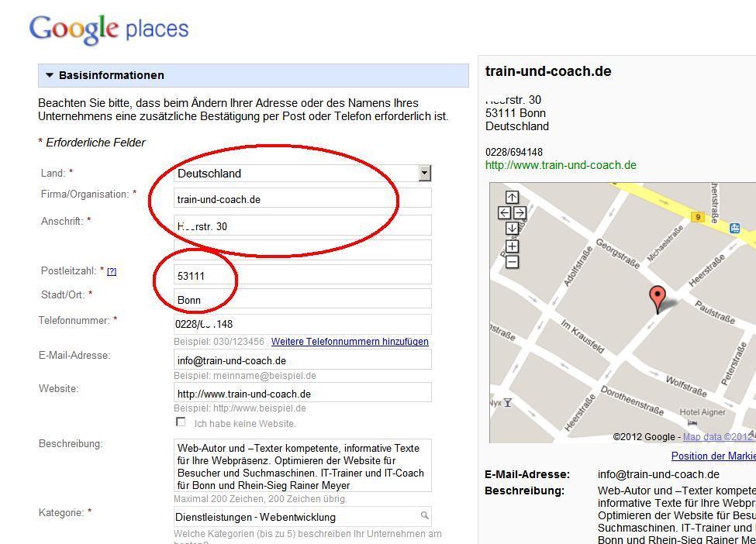
Task: Click 'Peterstraße' label on the map
Action: coord(734,363)
